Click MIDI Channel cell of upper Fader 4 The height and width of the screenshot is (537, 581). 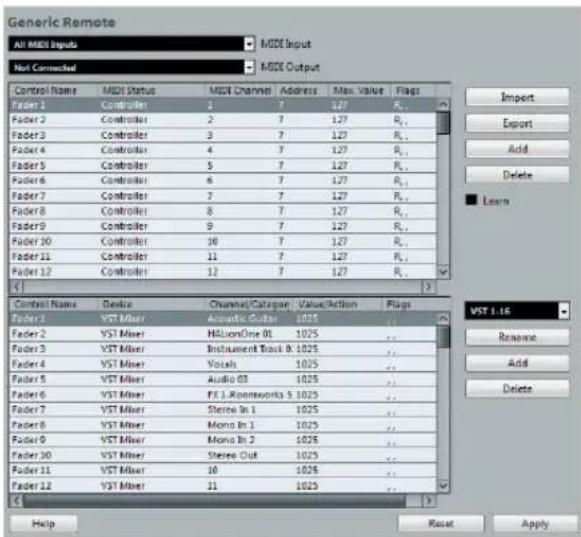coord(240,150)
